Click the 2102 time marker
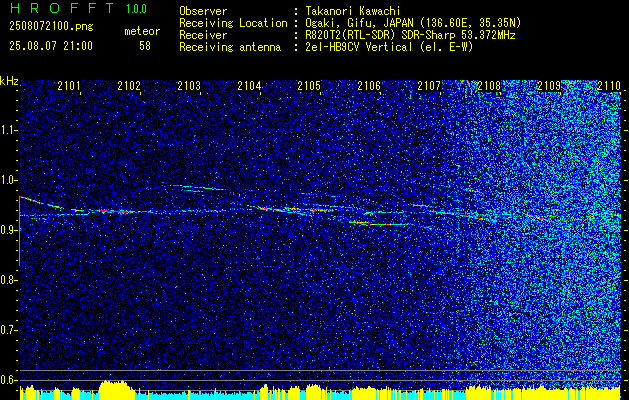Image resolution: width=629 pixels, height=400 pixels. tap(129, 86)
